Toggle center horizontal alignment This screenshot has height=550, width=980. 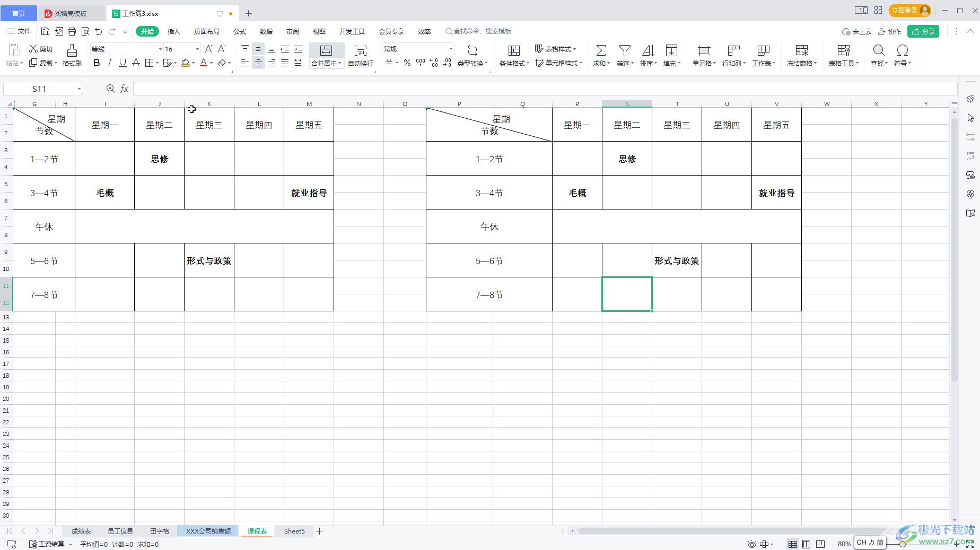pos(258,63)
